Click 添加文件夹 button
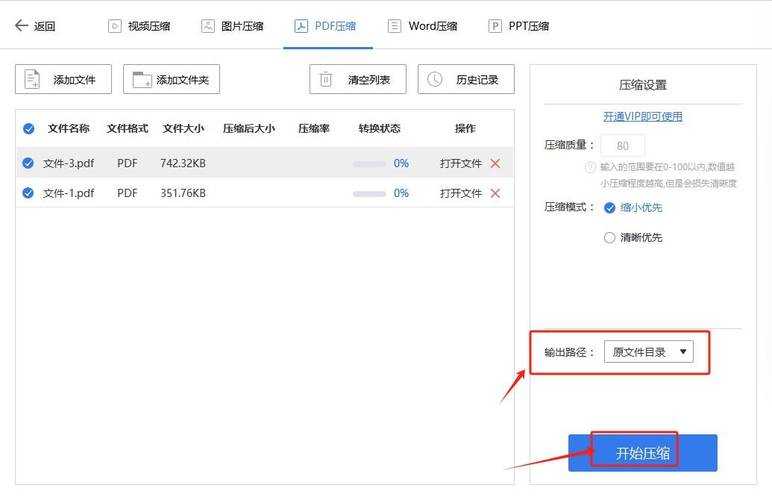772x500 pixels. coord(171,79)
